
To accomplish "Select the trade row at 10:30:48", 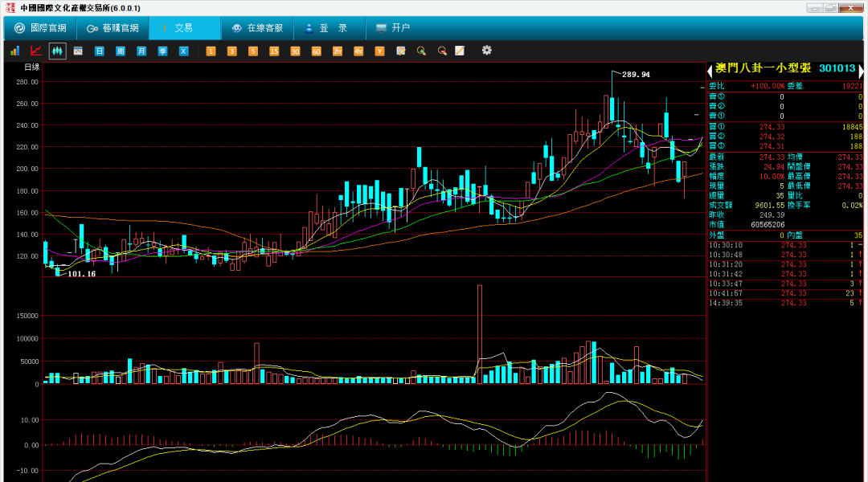I will click(785, 255).
